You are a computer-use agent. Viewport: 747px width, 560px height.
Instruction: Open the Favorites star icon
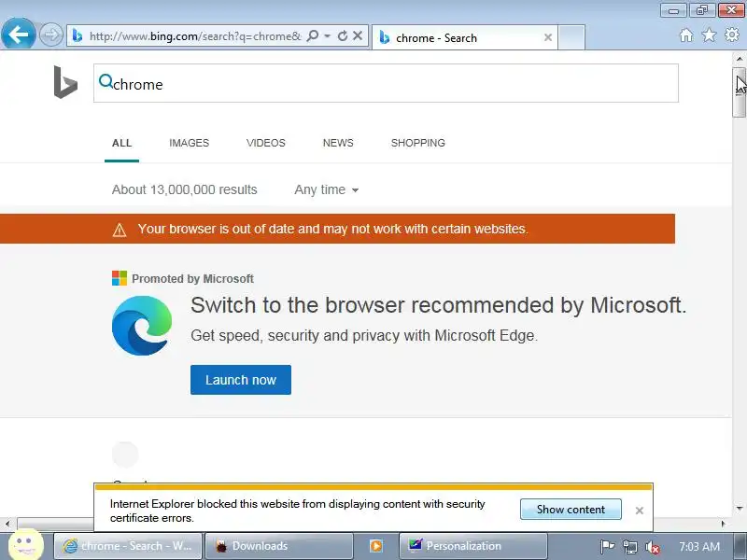709,35
